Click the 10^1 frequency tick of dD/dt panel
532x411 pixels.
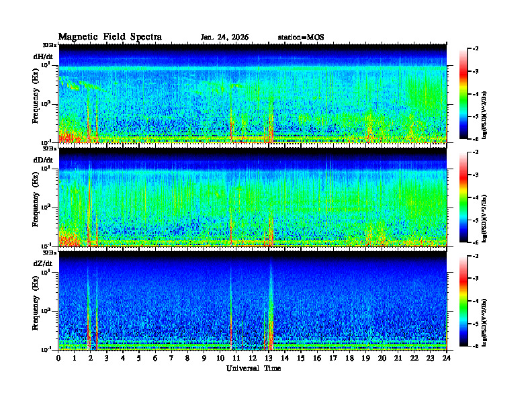coord(46,168)
